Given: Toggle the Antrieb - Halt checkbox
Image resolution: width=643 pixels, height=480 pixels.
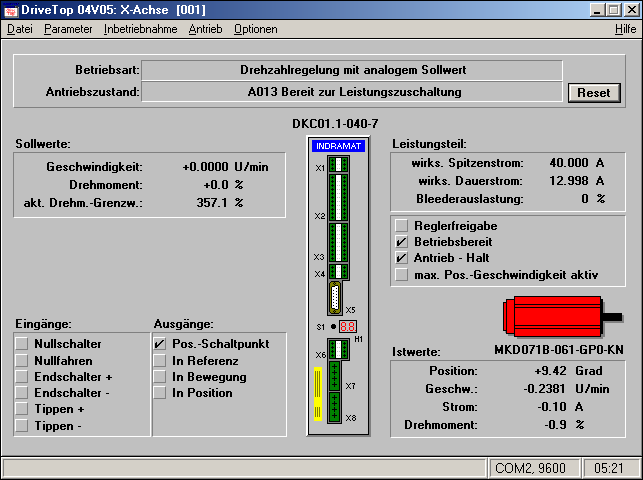Looking at the screenshot, I should pos(401,258).
